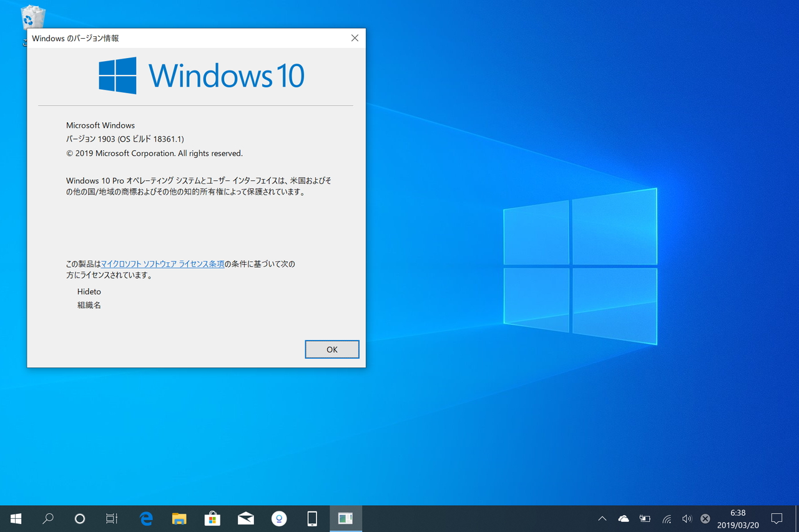The width and height of the screenshot is (799, 532).
Task: Expand hidden icons in the system tray
Action: 601,518
